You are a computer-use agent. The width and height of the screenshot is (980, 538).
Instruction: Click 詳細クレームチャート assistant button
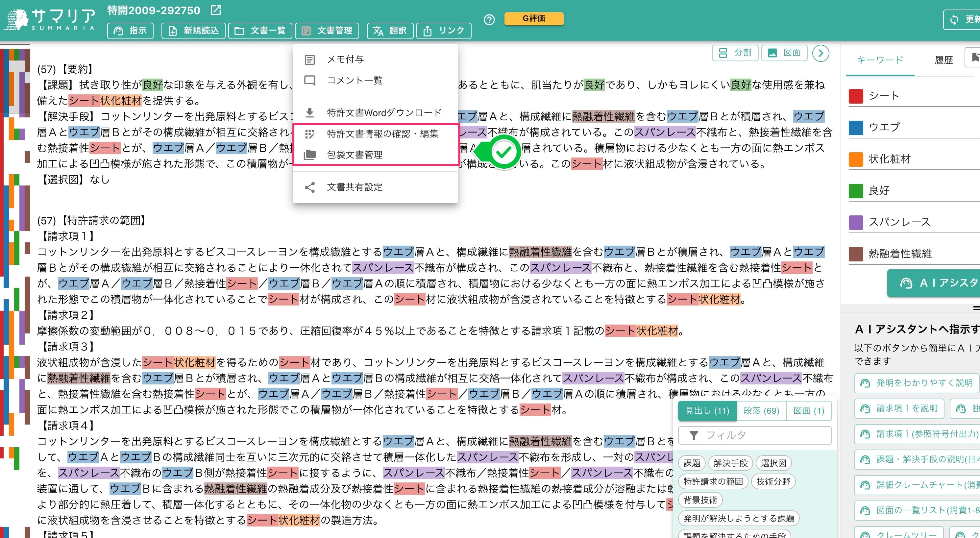tap(917, 485)
